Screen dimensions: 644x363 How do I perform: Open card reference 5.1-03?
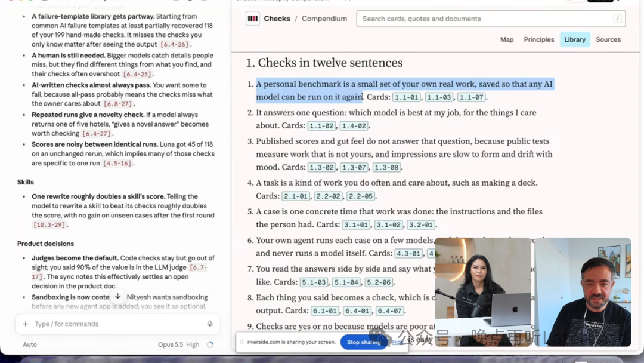(x=314, y=282)
